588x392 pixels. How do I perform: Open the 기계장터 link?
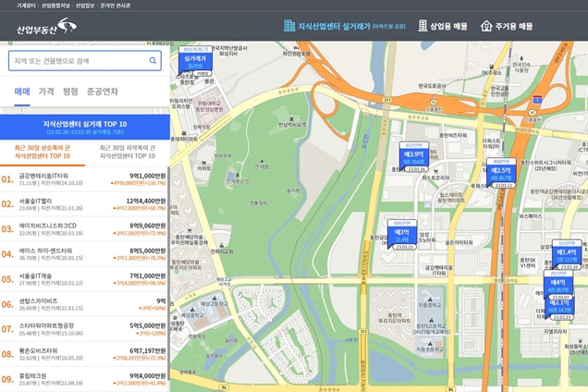[x=26, y=6]
